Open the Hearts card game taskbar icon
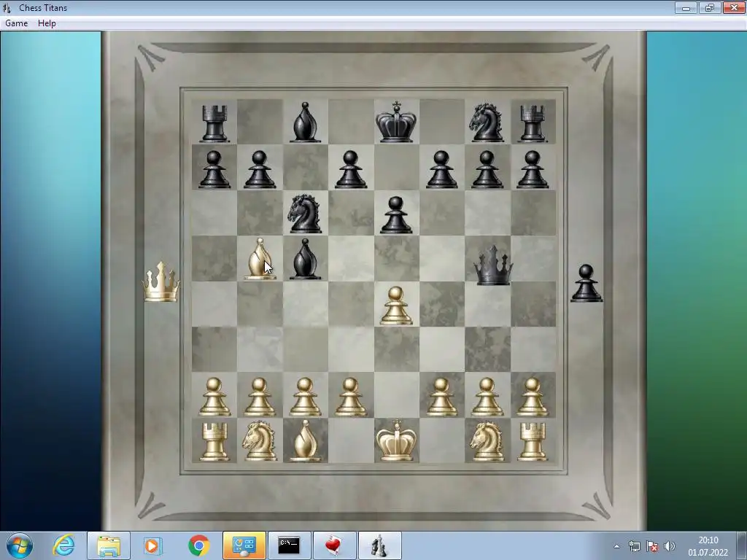This screenshot has height=560, width=747. click(x=334, y=545)
